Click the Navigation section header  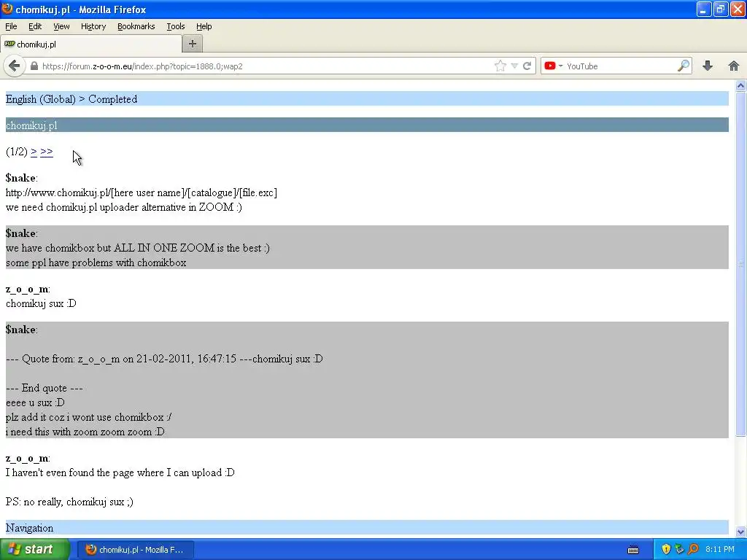(29, 528)
